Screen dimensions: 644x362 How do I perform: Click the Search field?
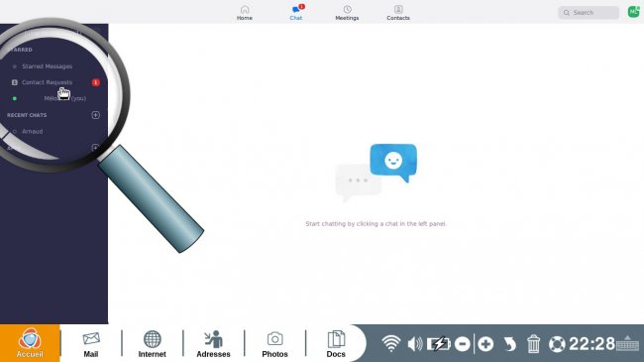coord(589,13)
